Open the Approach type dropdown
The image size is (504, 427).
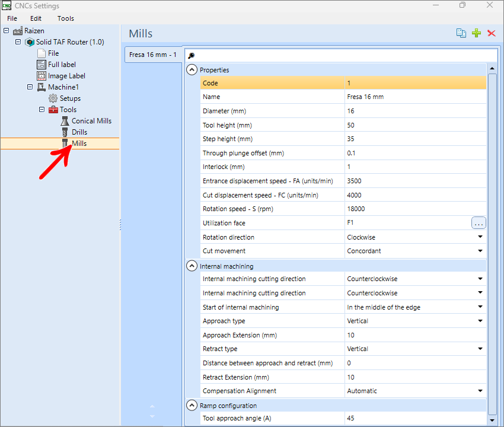480,321
